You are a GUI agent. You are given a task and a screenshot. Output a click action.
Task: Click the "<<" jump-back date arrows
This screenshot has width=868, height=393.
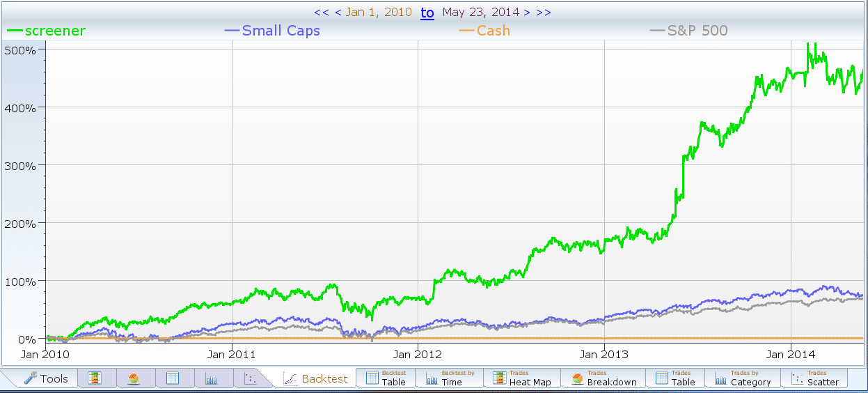tap(321, 13)
